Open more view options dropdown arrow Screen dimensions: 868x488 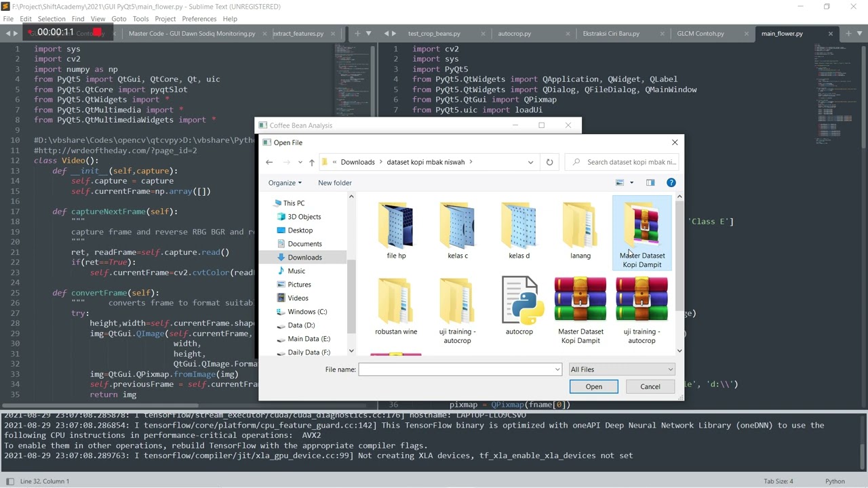click(631, 182)
